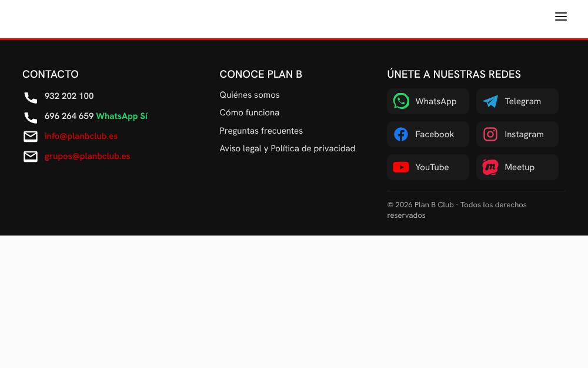Screen dimensions: 588x368
Task: Click the ÚNETE A NUESTRAS REDES heading
Action: [454, 74]
